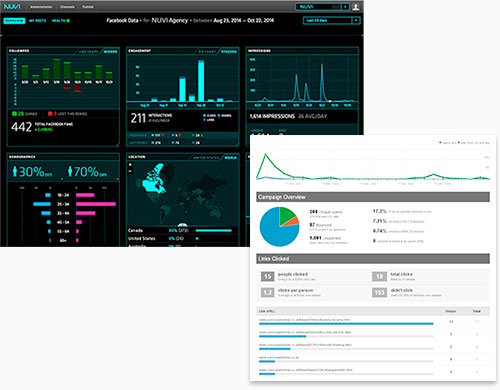The image size is (500, 390).
Task: Click the 1.2 clicks per person badge
Action: [267, 292]
